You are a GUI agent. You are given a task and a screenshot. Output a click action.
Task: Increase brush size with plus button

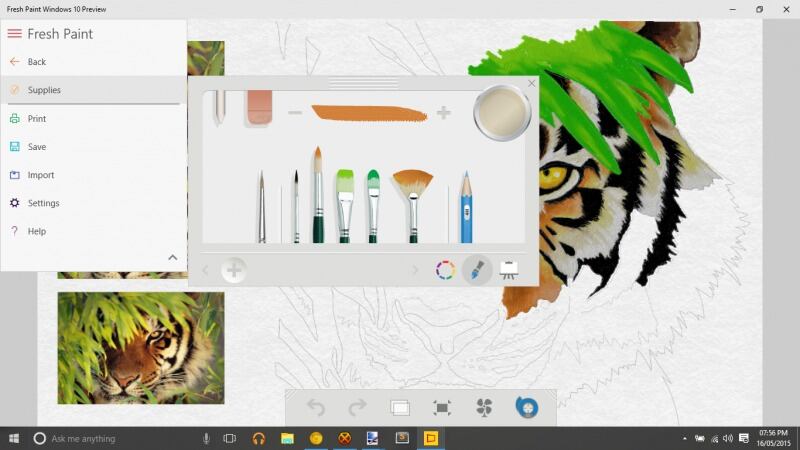pos(443,113)
